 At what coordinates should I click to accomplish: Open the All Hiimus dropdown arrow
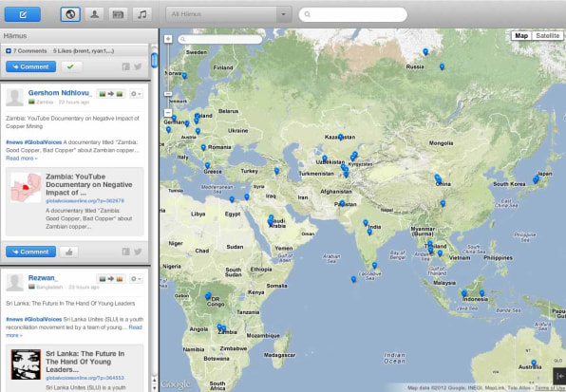284,14
